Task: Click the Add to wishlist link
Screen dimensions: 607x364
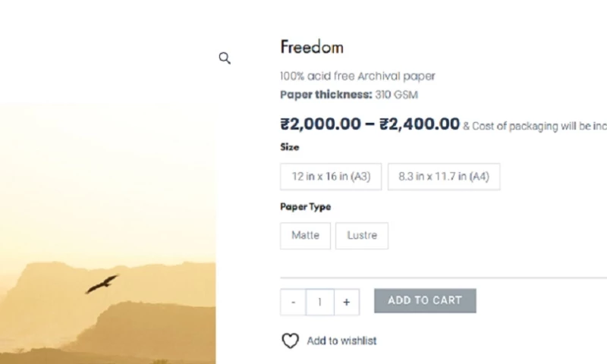Action: [341, 341]
